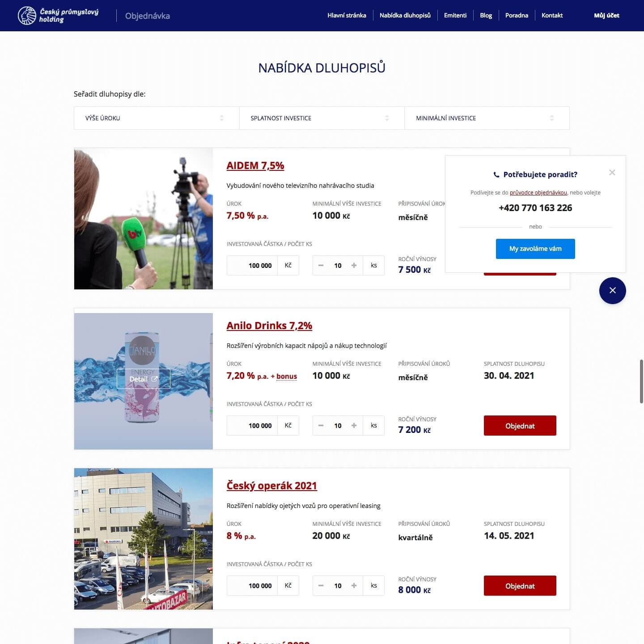The height and width of the screenshot is (644, 644).
Task: Click the kvartálně interest frequency value
Action: click(415, 538)
